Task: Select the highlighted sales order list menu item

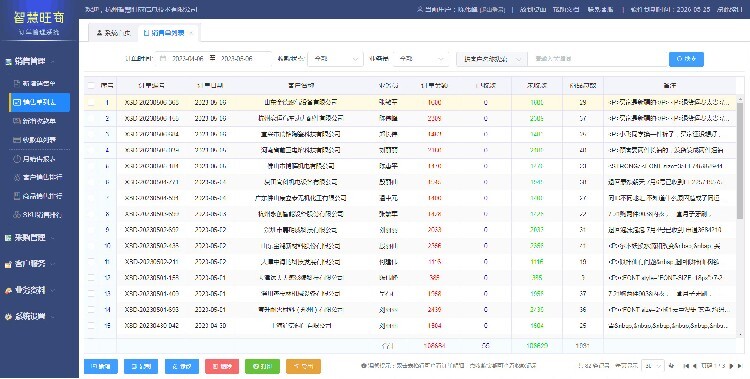Action: pyautogui.click(x=39, y=102)
